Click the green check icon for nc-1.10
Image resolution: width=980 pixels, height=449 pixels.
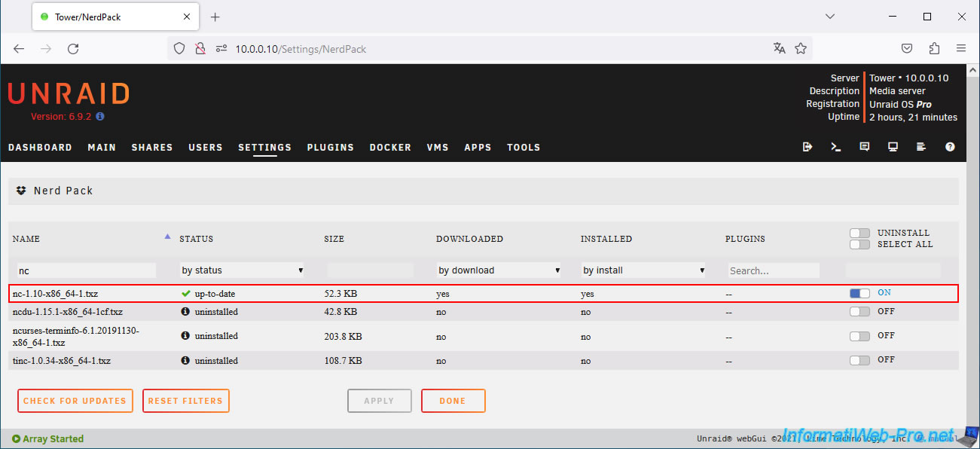pos(186,293)
